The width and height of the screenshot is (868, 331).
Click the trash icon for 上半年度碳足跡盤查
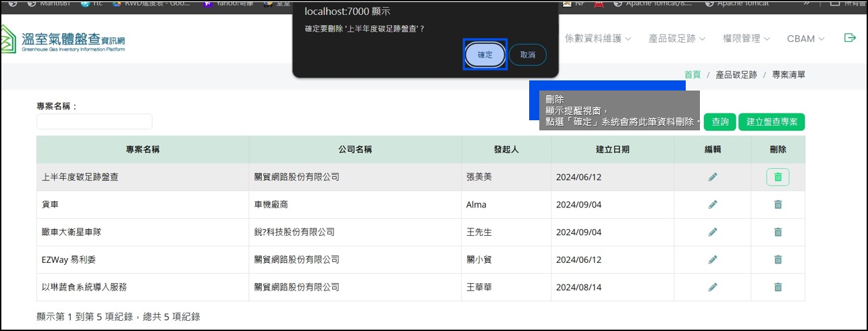point(778,177)
